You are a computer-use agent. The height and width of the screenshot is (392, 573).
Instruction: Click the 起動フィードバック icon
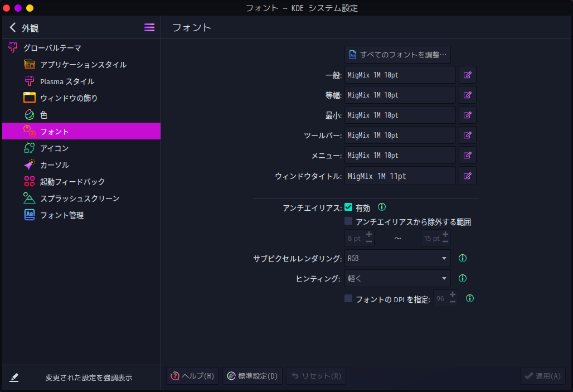pos(29,181)
